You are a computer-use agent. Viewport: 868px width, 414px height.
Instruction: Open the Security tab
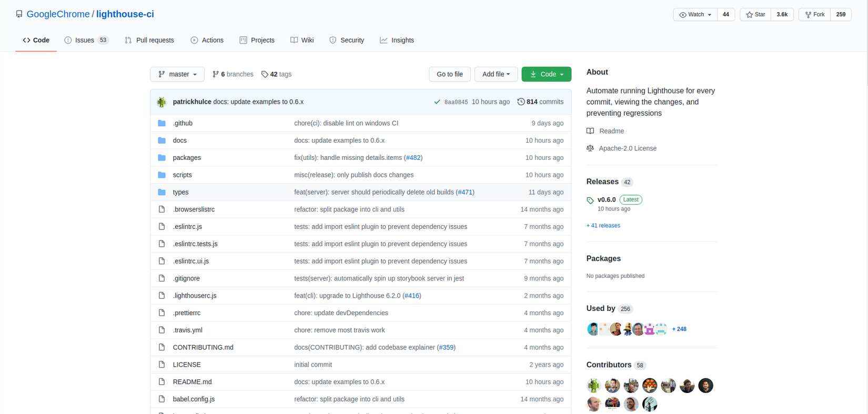tap(347, 40)
